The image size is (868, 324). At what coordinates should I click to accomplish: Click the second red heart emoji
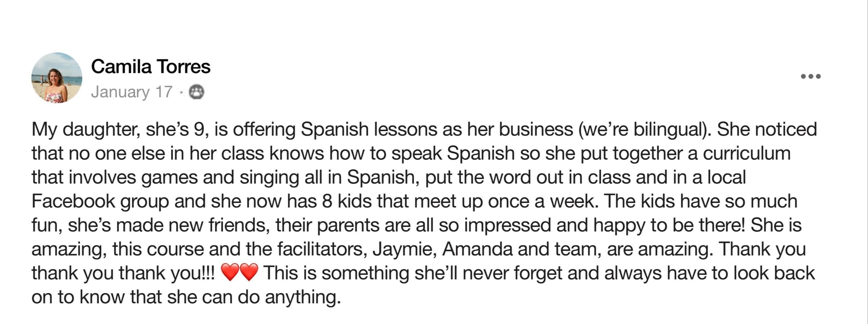pyautogui.click(x=249, y=273)
